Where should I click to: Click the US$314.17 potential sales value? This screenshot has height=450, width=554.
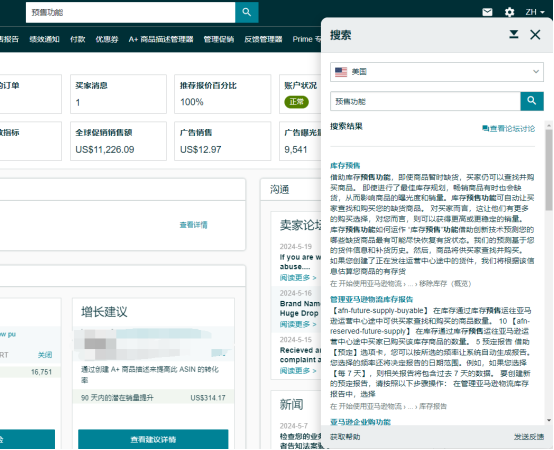click(x=208, y=398)
